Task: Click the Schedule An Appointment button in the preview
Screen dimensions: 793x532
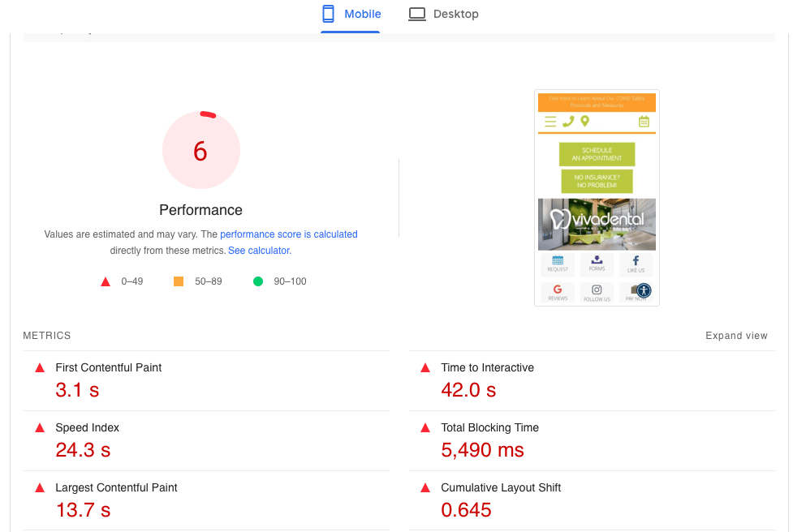Action: tap(597, 154)
